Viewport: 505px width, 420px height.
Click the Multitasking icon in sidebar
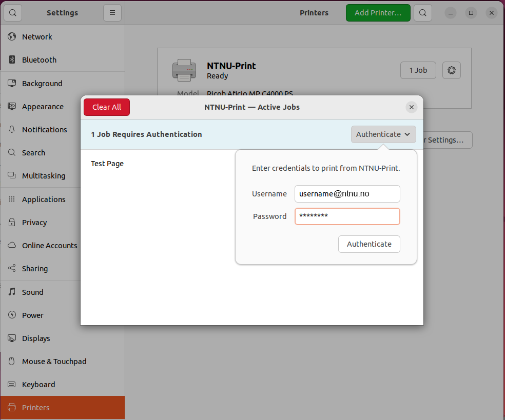12,175
